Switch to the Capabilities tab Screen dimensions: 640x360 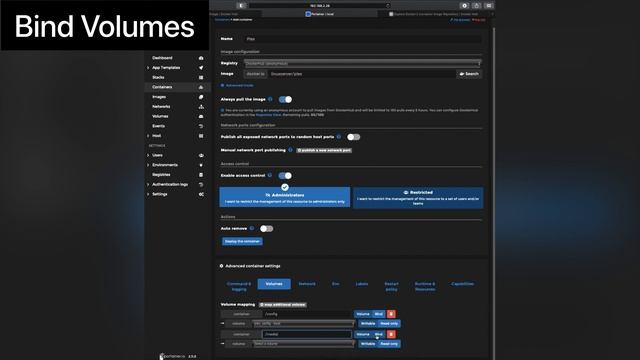[462, 284]
